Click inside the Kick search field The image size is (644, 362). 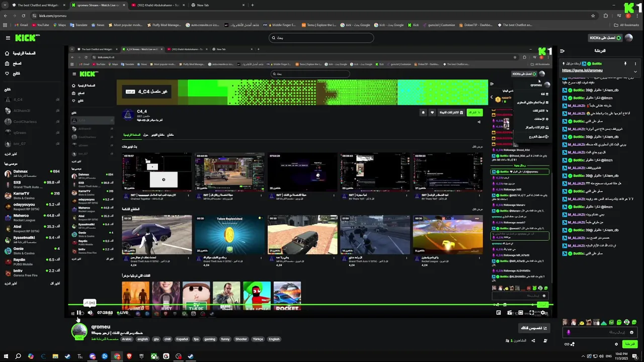tap(321, 38)
